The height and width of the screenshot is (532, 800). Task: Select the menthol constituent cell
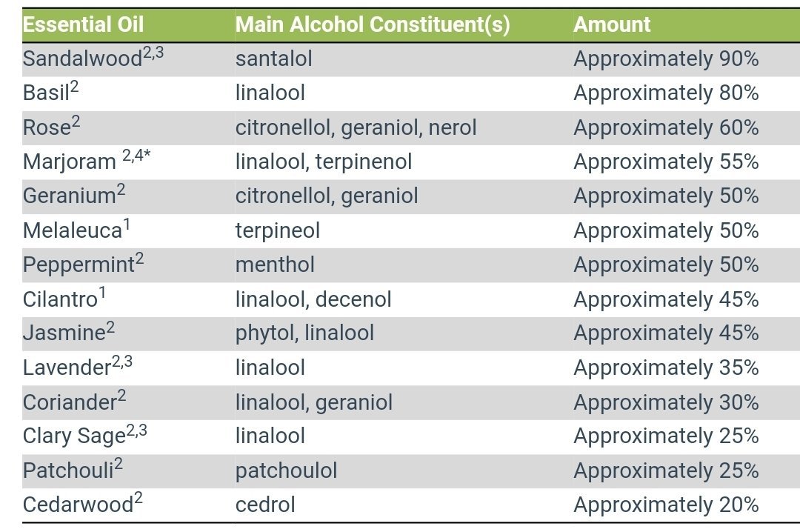pos(275,265)
